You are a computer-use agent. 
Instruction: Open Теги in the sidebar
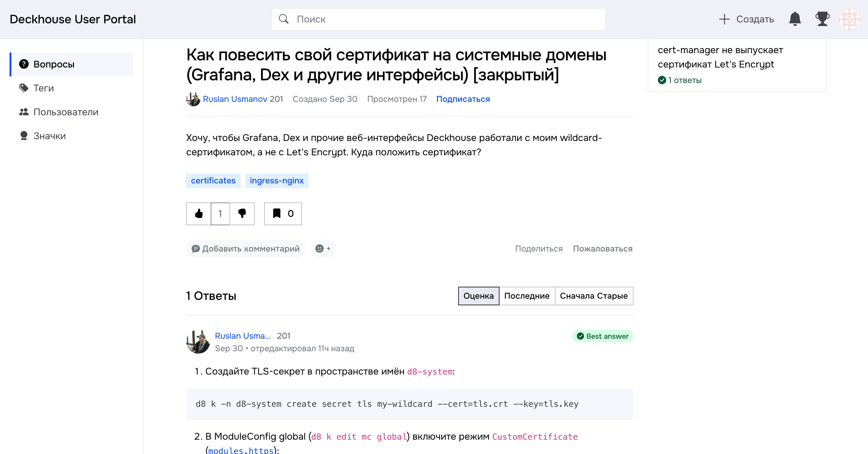[x=72, y=88]
